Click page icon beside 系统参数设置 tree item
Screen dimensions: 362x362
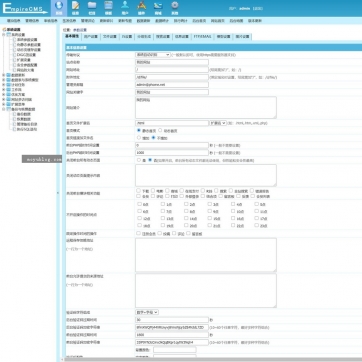14,40
